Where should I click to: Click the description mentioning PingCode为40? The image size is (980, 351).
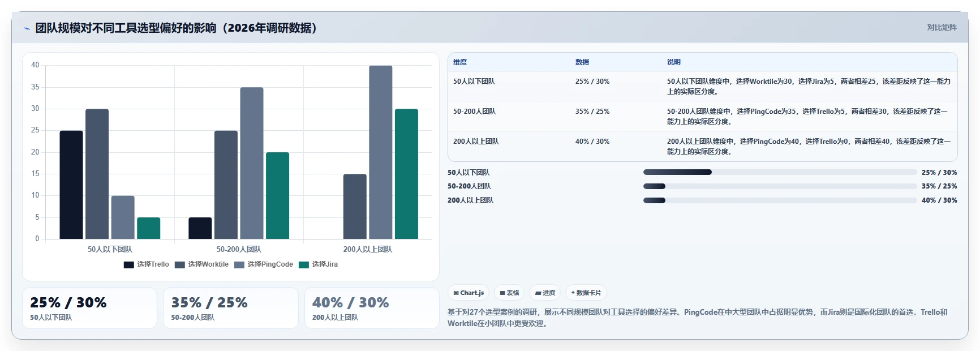click(x=809, y=146)
